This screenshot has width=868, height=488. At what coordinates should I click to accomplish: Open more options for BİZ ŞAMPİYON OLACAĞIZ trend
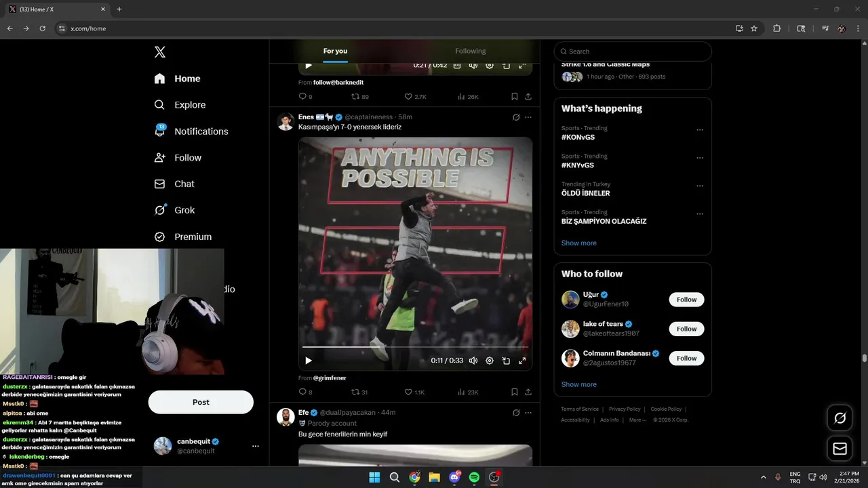coord(700,214)
